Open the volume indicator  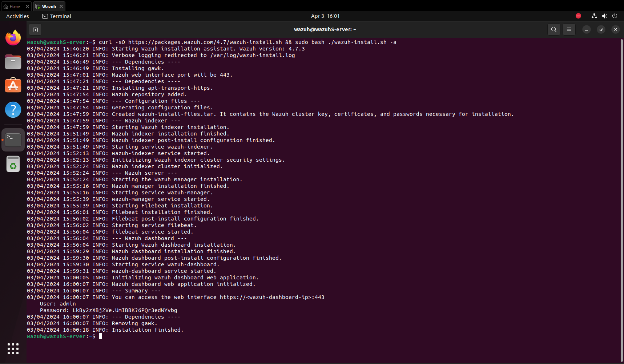604,16
